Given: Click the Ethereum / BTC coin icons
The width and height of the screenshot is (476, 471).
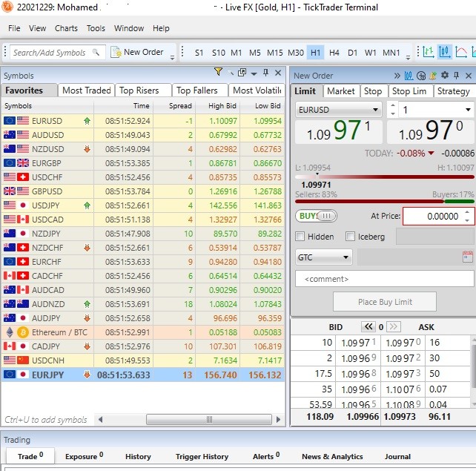Looking at the screenshot, I should click(x=17, y=332).
